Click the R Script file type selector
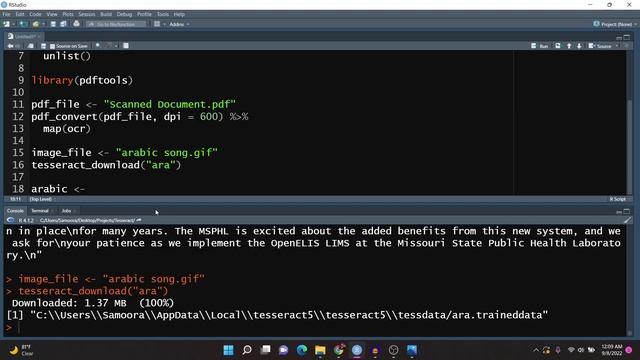This screenshot has height=360, width=640. tap(620, 199)
